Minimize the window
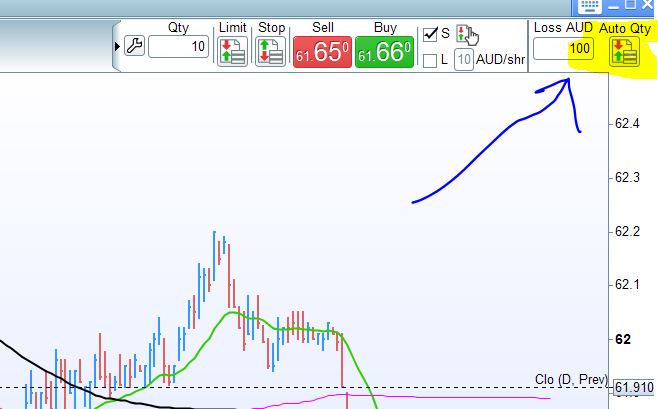This screenshot has width=658, height=409. (613, 6)
